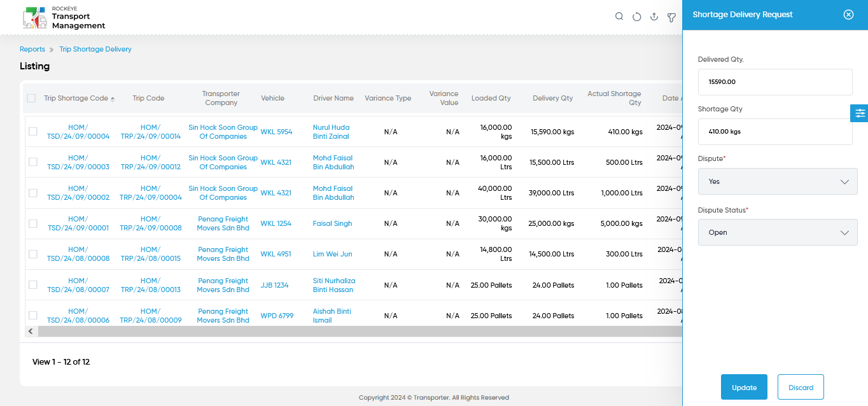Open driver Faisal Singh link

pyautogui.click(x=332, y=223)
